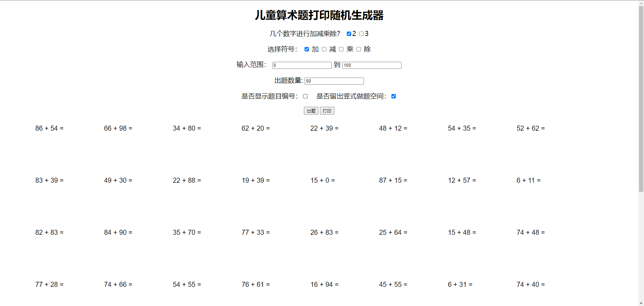Click the vertical scrollbar thumb
Image resolution: width=644 pixels, height=306 pixels.
point(641,99)
